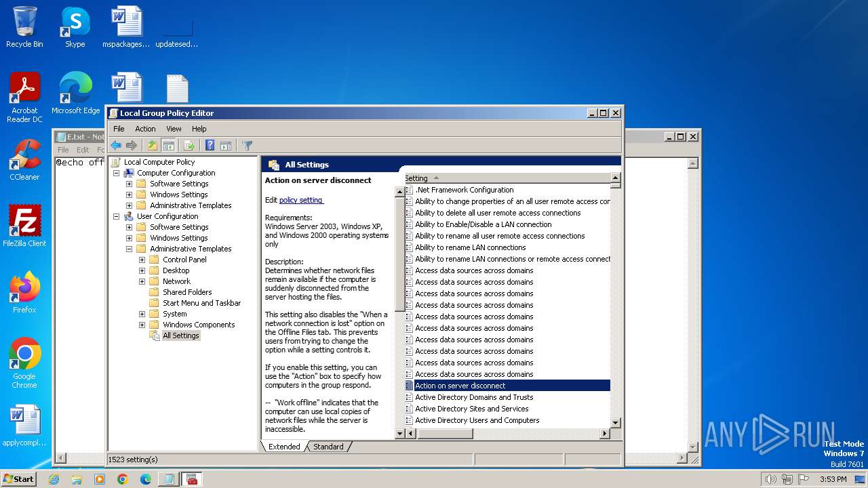Open Microsoft Edge desktop shortcut
This screenshot has width=868, height=488.
pyautogui.click(x=75, y=94)
